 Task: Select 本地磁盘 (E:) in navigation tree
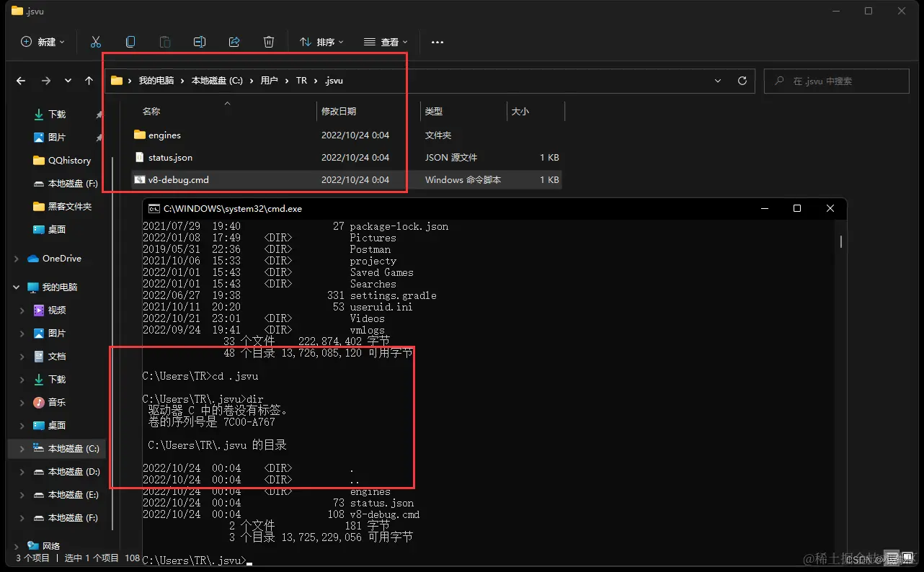coord(65,494)
